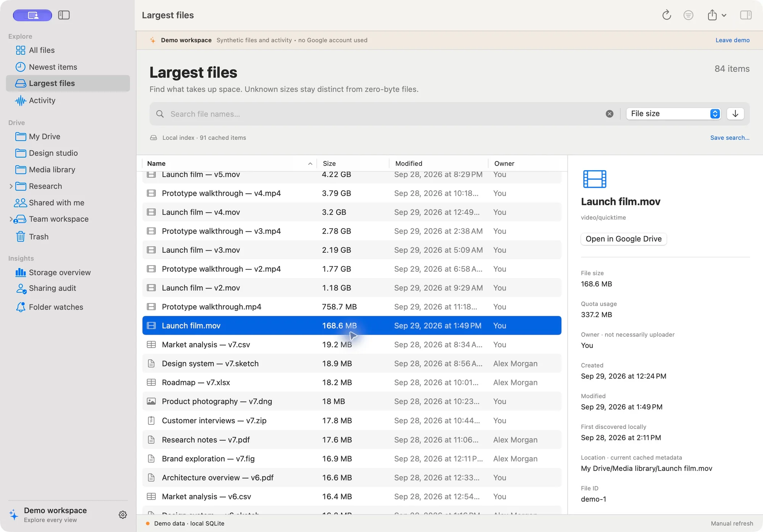
Task: Open Storage overview insights
Action: pyautogui.click(x=68, y=272)
